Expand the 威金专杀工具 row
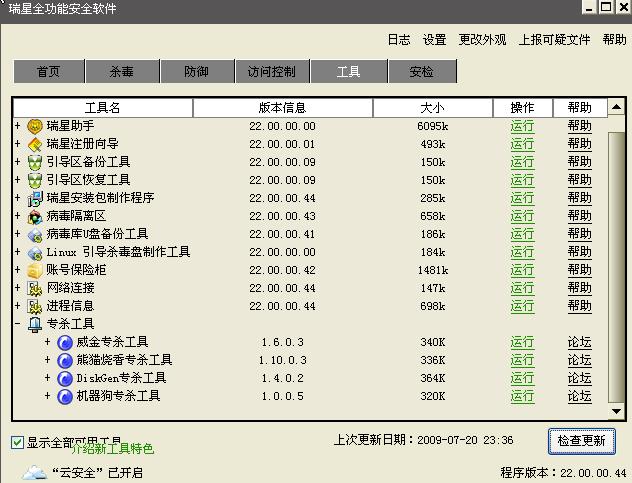632x483 pixels. [48, 341]
